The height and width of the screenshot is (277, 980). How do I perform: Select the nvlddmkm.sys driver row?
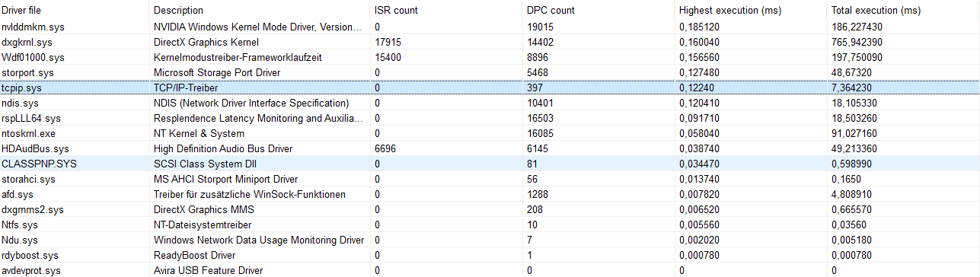(490, 27)
